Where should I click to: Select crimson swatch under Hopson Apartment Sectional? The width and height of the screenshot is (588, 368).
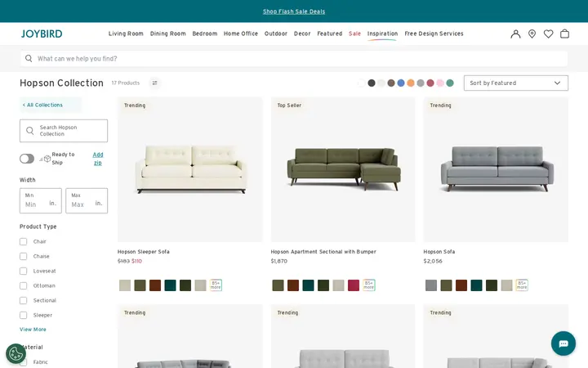(354, 285)
